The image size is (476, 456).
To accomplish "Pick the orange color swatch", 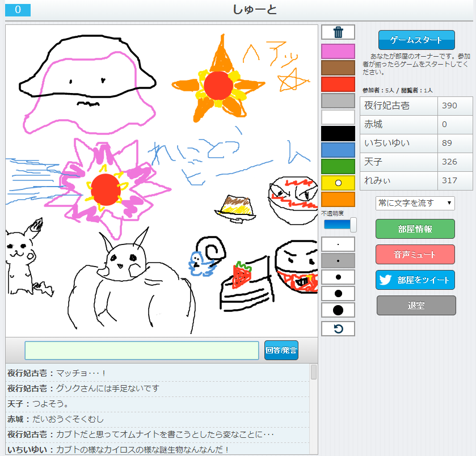I will coord(338,199).
